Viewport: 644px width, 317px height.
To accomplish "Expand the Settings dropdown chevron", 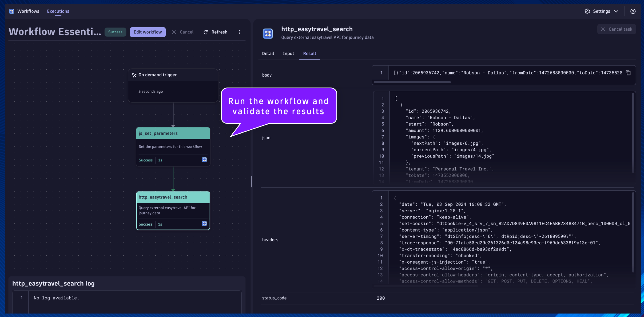I will (x=616, y=11).
